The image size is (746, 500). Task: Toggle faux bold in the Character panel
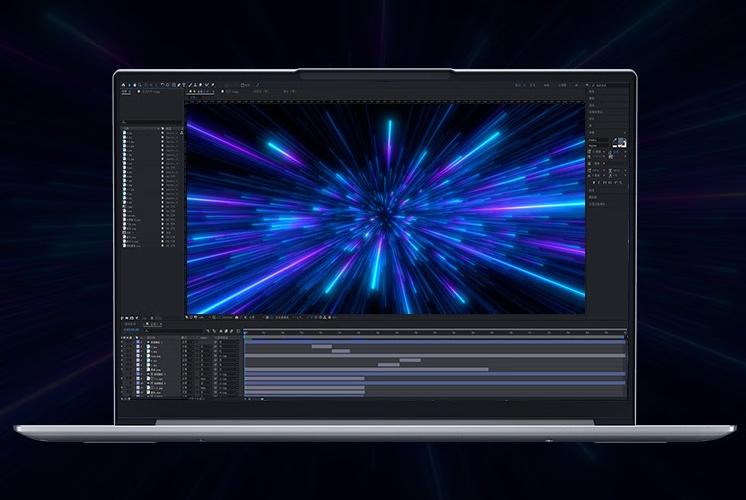point(594,183)
